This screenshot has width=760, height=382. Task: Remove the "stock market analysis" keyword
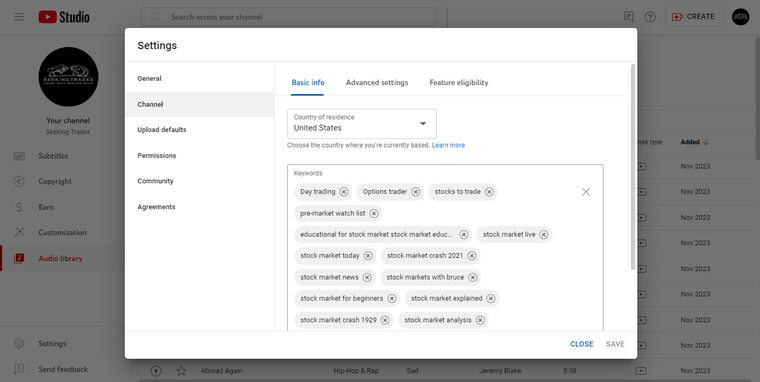click(x=480, y=320)
